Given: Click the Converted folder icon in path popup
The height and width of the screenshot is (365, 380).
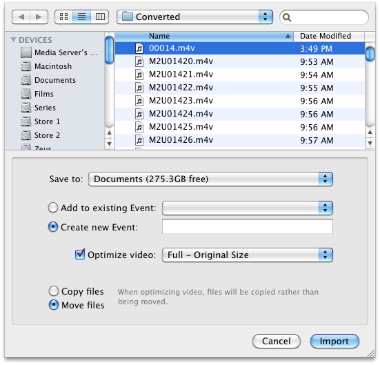Looking at the screenshot, I should (x=127, y=17).
